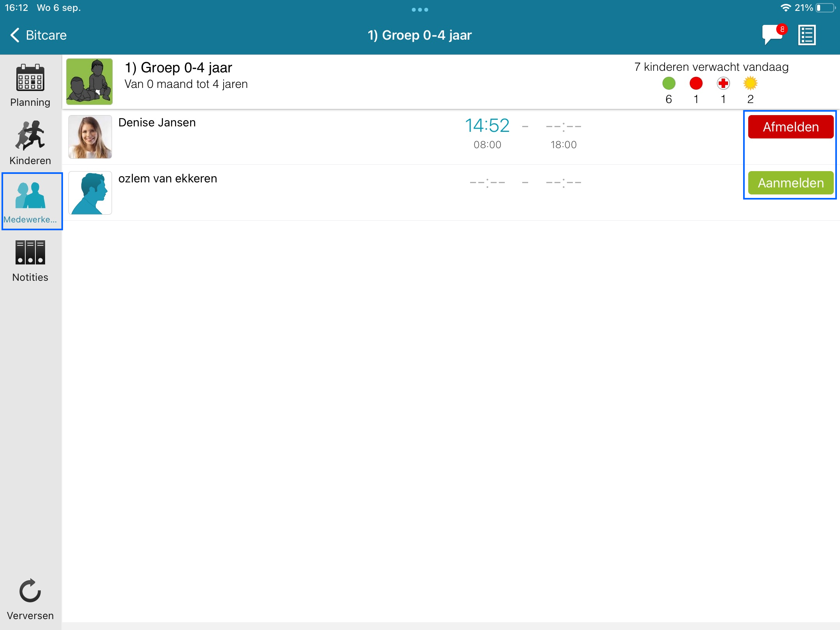Click Aanmelden for ozlem van ekkeren
Screen dimensions: 840x630
(x=791, y=183)
